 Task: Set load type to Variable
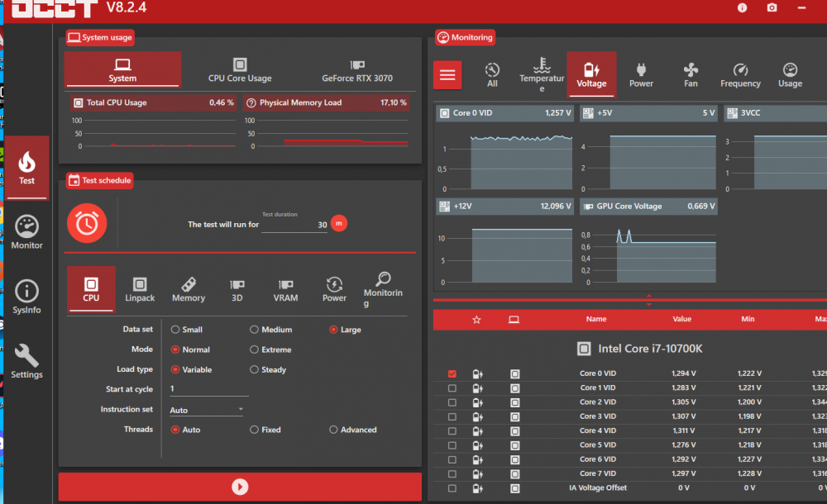192,369
